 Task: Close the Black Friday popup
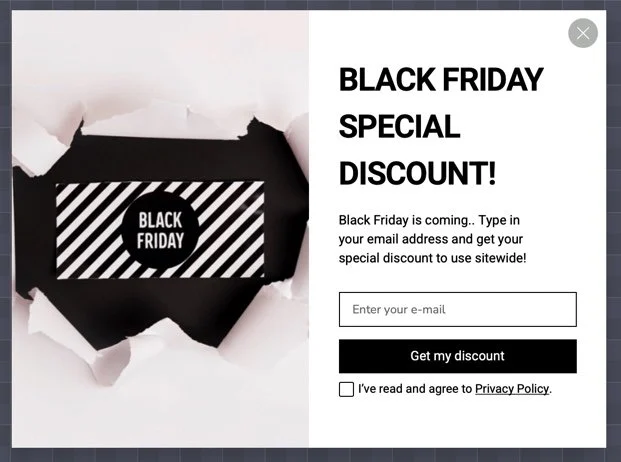point(583,33)
